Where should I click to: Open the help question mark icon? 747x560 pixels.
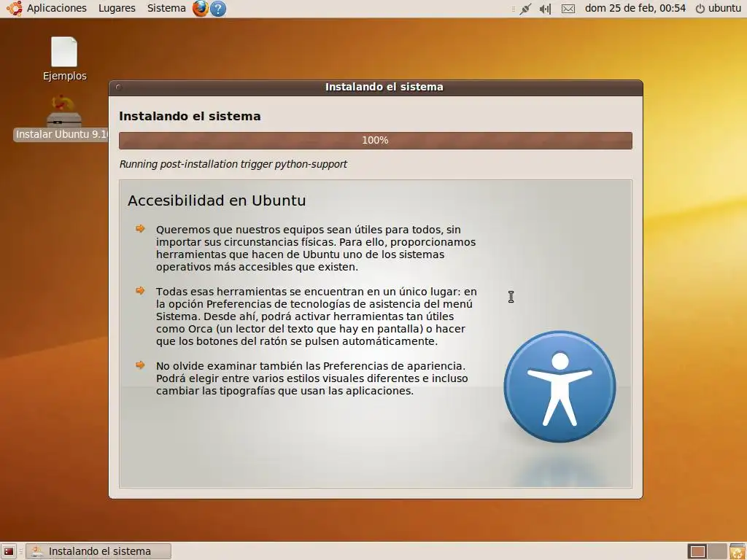click(217, 9)
